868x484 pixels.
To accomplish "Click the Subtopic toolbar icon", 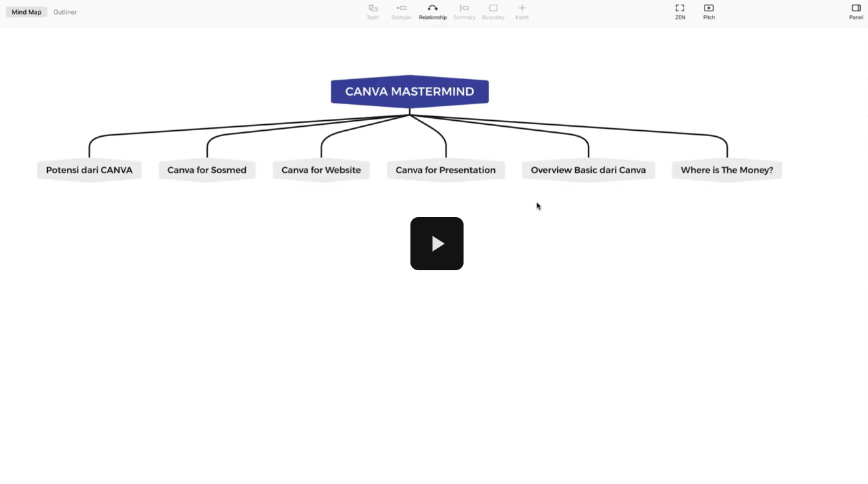I will pyautogui.click(x=401, y=11).
